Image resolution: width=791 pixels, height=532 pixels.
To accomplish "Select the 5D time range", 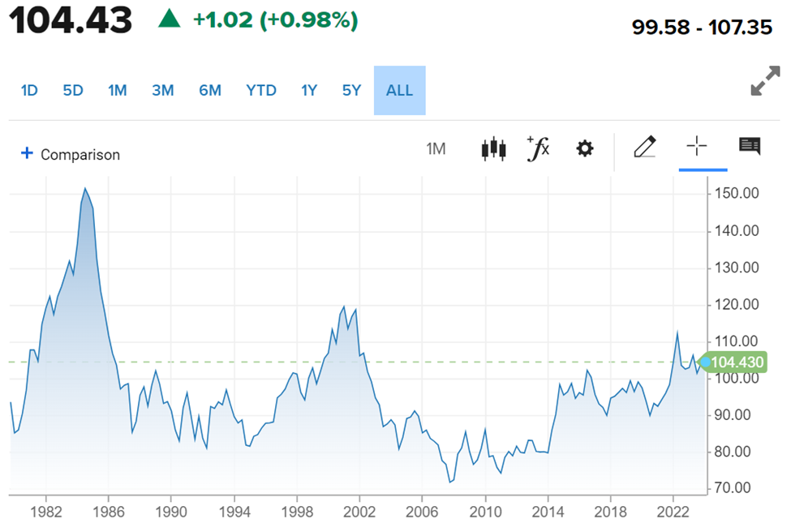I will 73,90.
